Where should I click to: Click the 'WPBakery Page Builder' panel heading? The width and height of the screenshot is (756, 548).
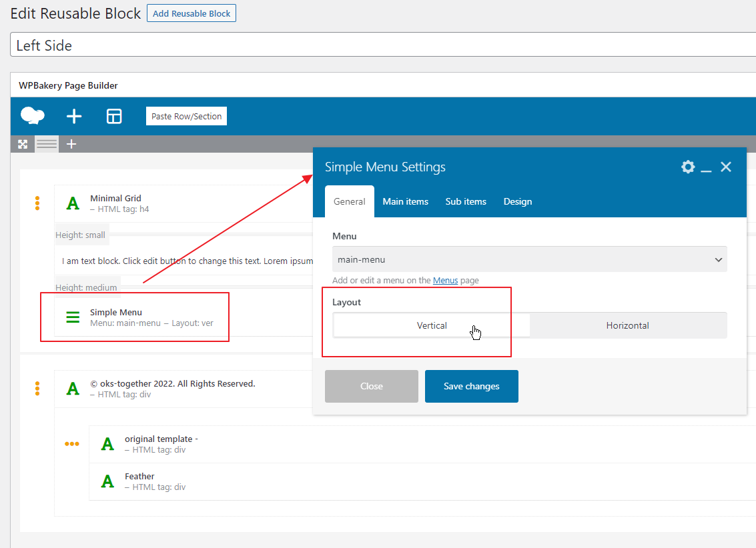pos(68,85)
